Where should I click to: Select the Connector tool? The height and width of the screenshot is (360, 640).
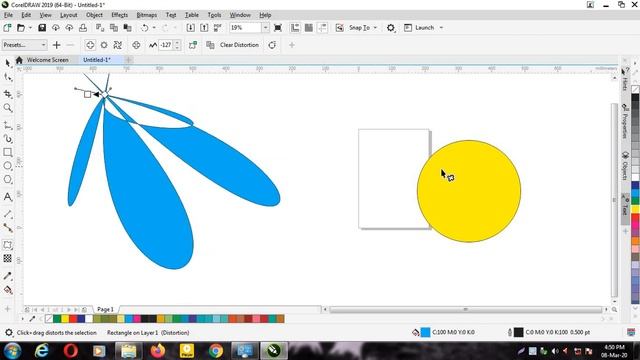click(7, 227)
